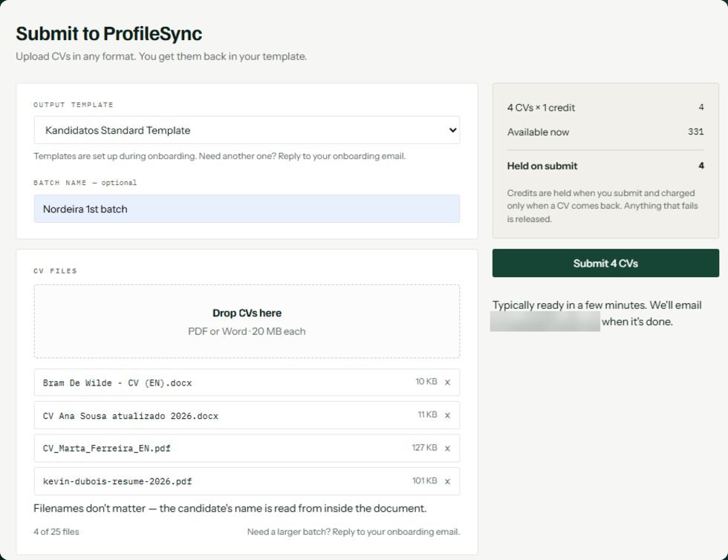This screenshot has width=728, height=560.
Task: Select 'kevin-dubois-resume-2026.pdf' filename
Action: (x=117, y=481)
